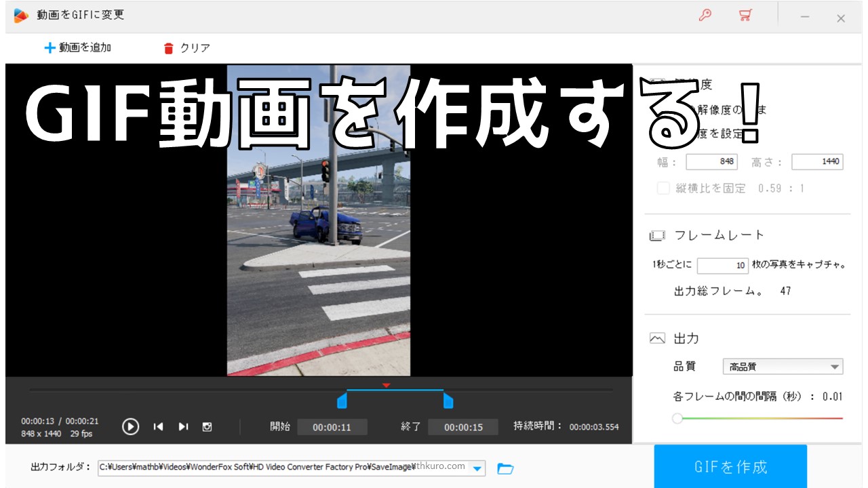Click the duration value 00:00:03.554
The height and width of the screenshot is (488, 868).
click(594, 427)
